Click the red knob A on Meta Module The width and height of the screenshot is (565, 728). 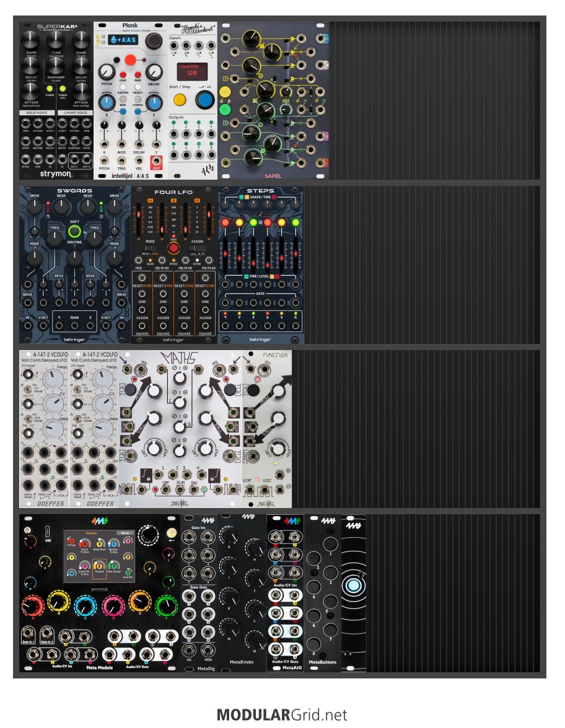[x=32, y=606]
